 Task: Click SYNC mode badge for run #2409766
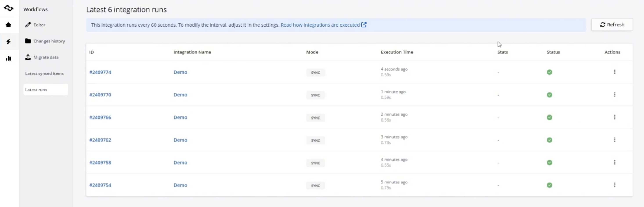315,118
